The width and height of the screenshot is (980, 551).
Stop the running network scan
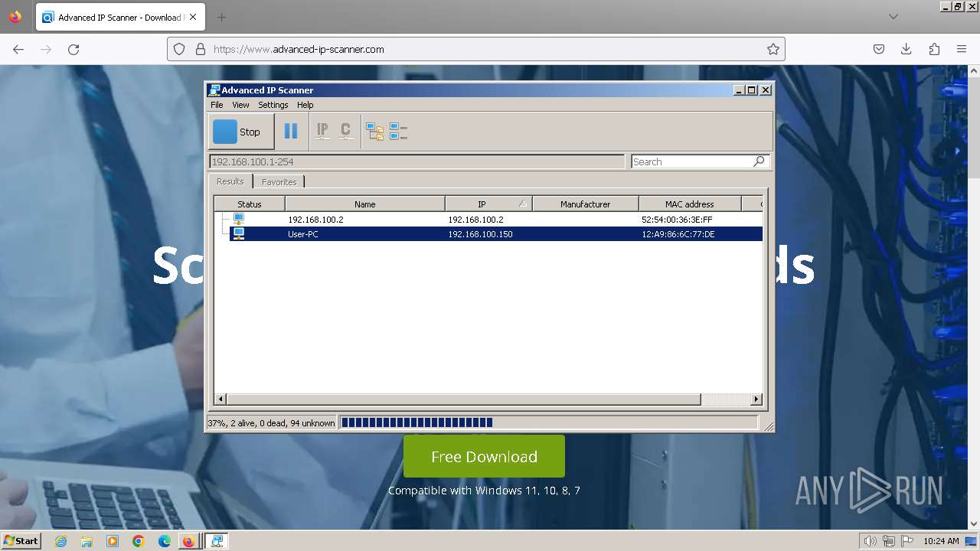click(241, 132)
